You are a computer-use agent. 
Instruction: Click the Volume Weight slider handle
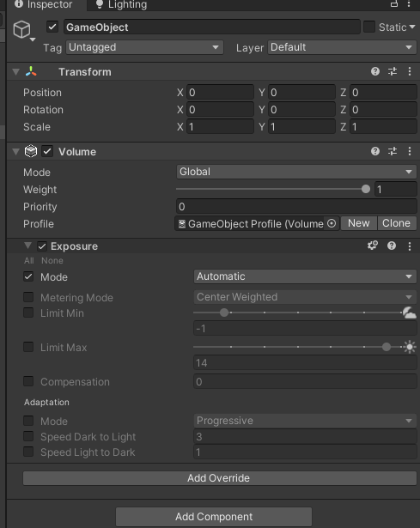coord(366,189)
